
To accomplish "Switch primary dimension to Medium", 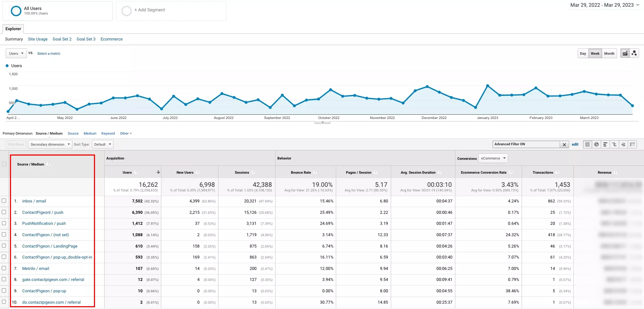I will tap(90, 134).
